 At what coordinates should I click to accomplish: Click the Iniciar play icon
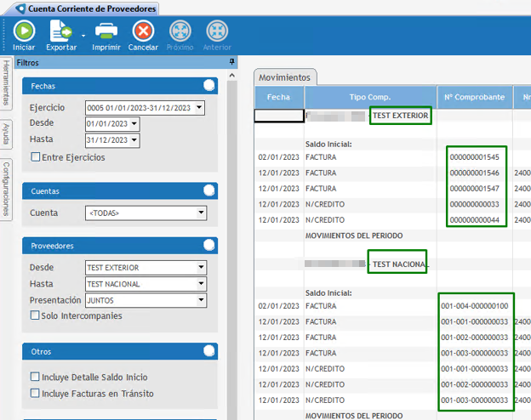24,31
